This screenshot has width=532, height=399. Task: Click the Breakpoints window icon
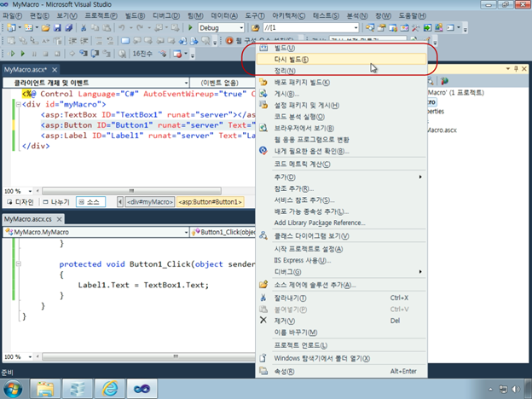[177, 54]
